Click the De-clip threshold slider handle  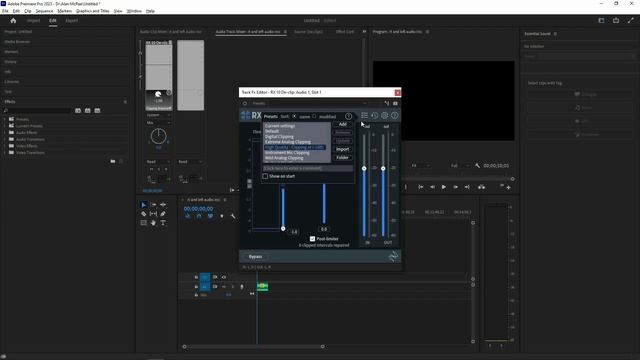pos(283,229)
